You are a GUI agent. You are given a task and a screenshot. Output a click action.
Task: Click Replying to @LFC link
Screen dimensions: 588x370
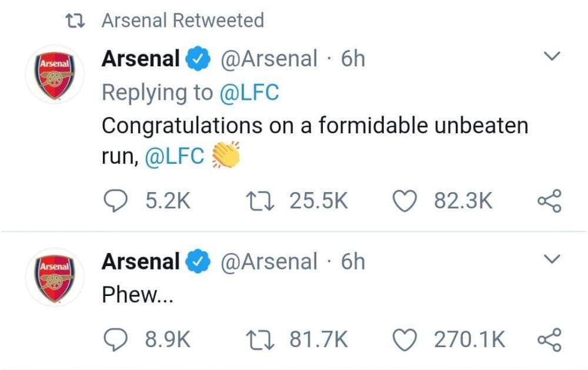point(192,92)
